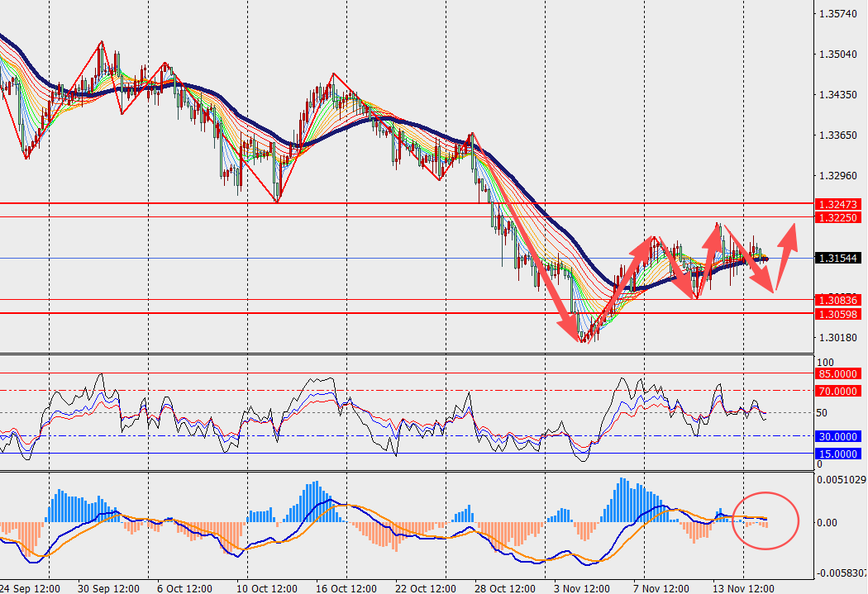
Task: Click the 85.0000 oscillator level label
Action: point(838,373)
